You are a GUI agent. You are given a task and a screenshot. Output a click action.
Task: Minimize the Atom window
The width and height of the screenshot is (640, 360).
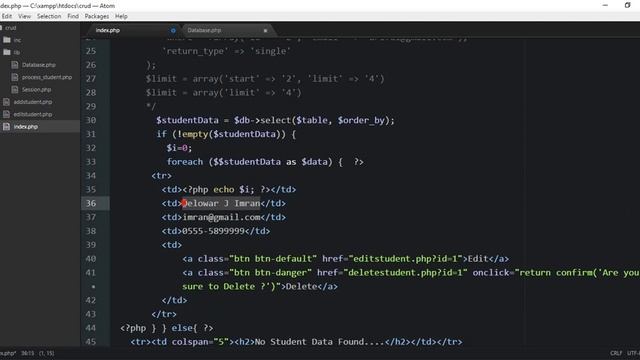605,5
